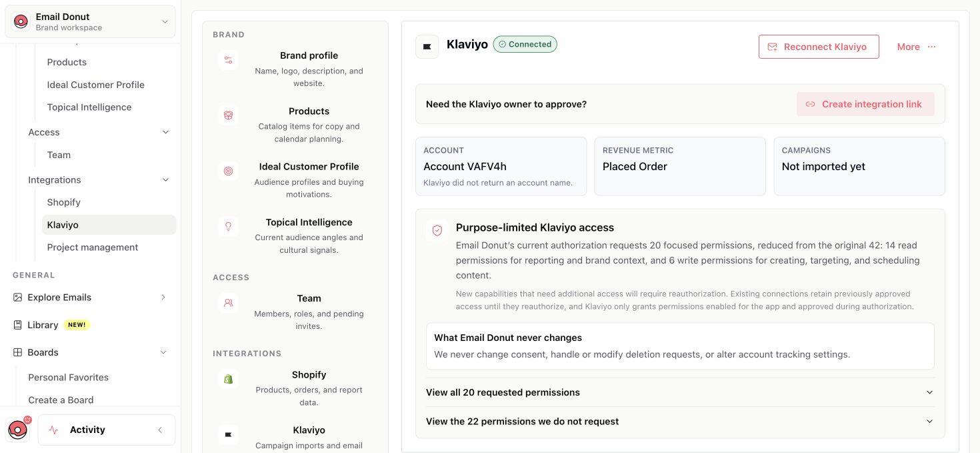Click the Explore Emails image icon
This screenshot has height=453, width=980.
coord(18,298)
